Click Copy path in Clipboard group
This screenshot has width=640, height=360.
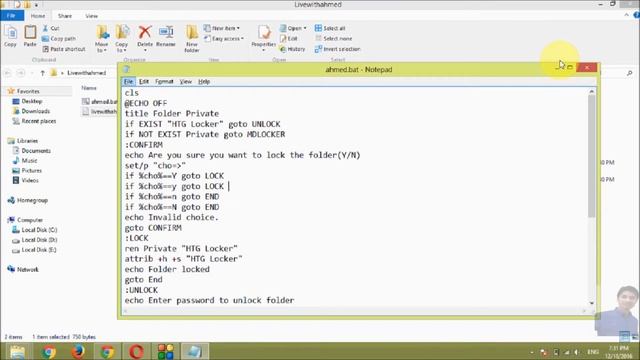tap(59, 38)
